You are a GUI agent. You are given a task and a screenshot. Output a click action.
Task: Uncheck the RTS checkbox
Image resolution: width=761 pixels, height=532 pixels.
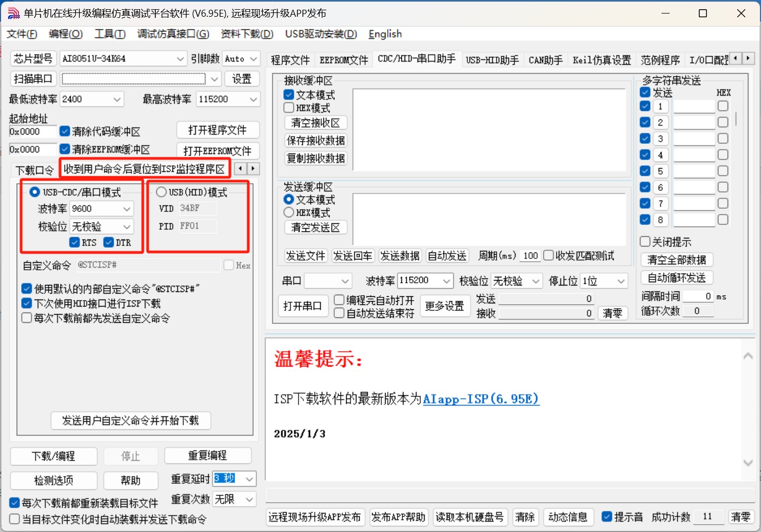pyautogui.click(x=75, y=242)
